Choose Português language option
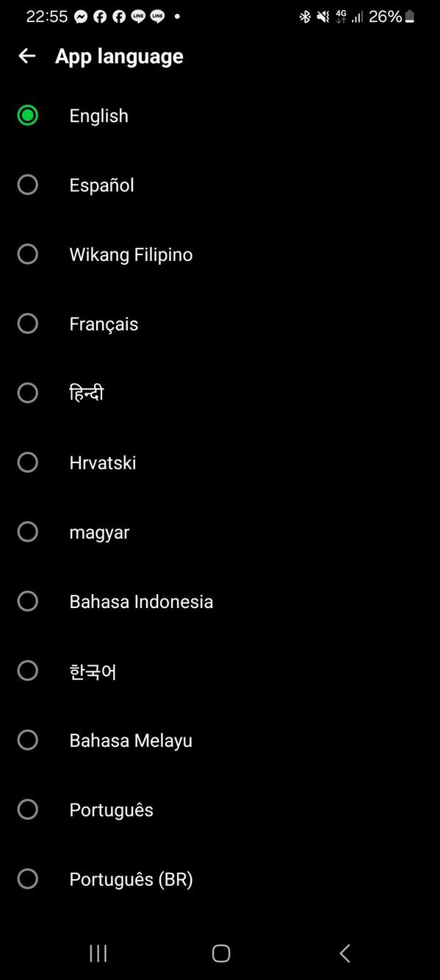Image resolution: width=440 pixels, height=980 pixels. click(220, 809)
